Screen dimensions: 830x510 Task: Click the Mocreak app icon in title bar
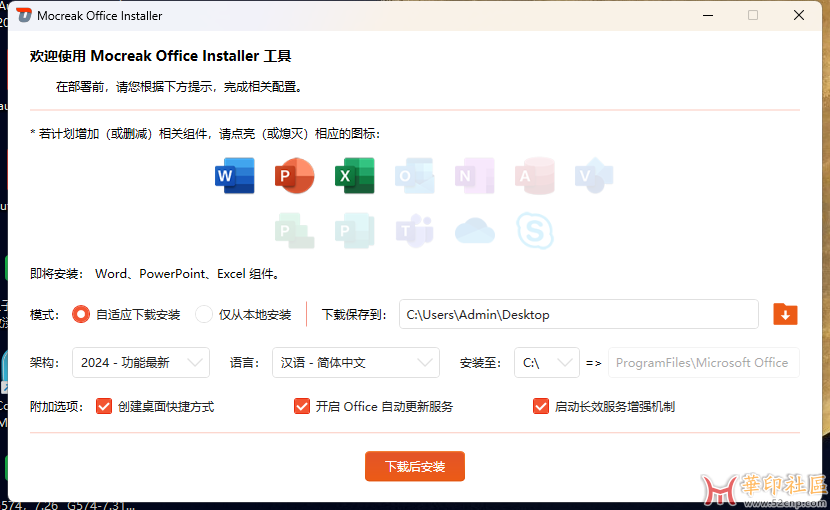(24, 15)
